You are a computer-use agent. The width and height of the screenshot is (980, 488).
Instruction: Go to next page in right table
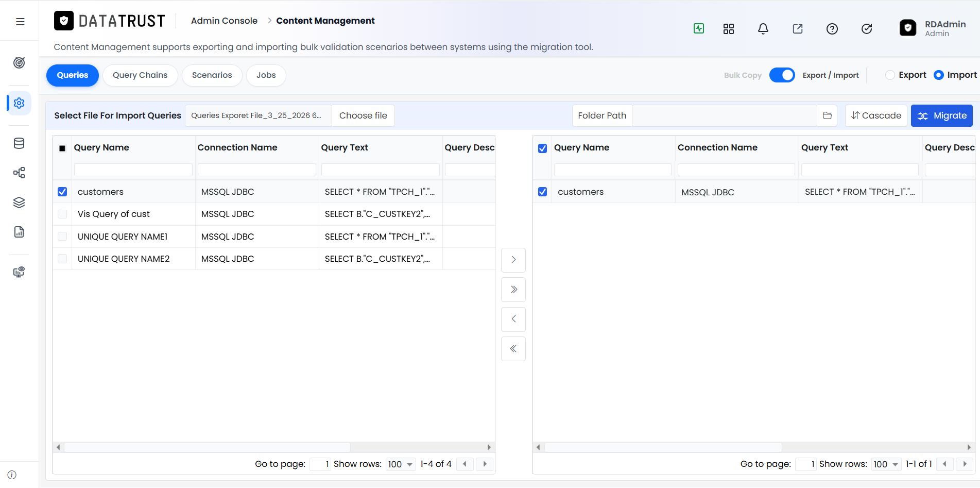click(x=965, y=464)
